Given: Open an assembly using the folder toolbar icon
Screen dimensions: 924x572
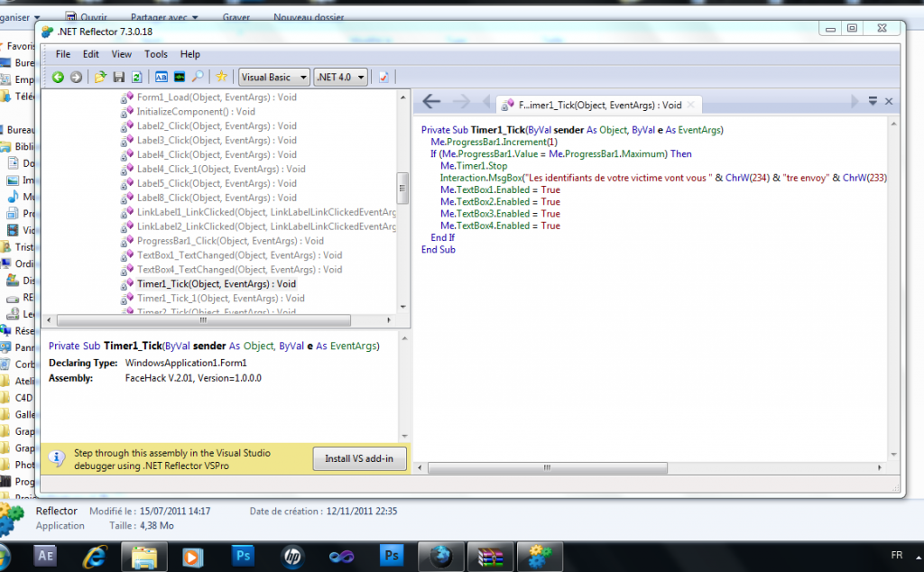Looking at the screenshot, I should 101,78.
